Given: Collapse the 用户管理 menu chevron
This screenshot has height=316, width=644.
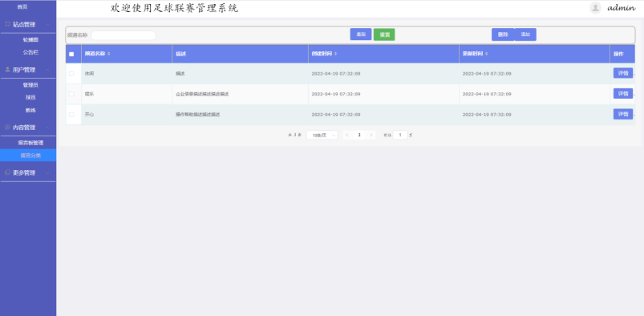Looking at the screenshot, I should pos(47,70).
